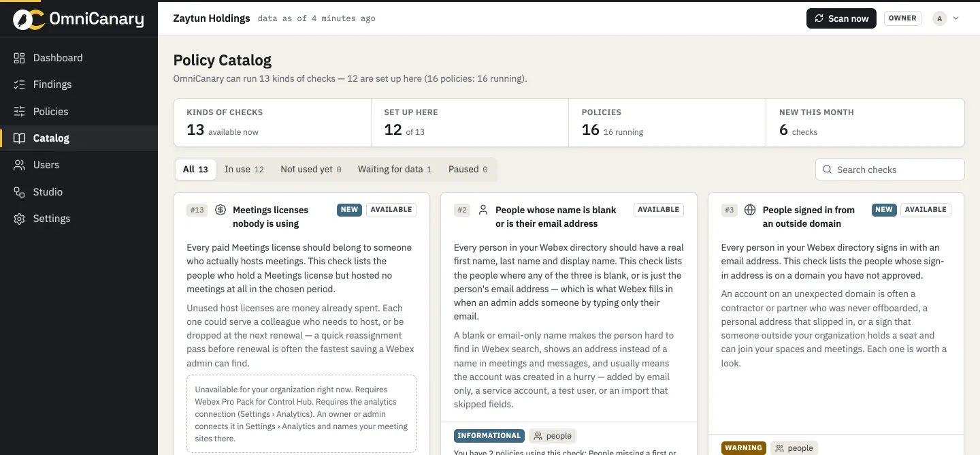Screen dimensions: 980x455
Task: Click the refresh icon inside Scan now
Action: (x=819, y=18)
